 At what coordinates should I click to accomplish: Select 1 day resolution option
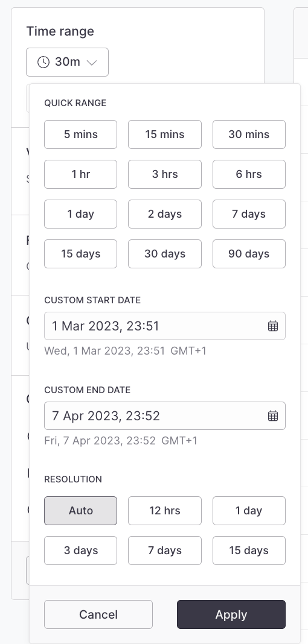[x=249, y=511]
